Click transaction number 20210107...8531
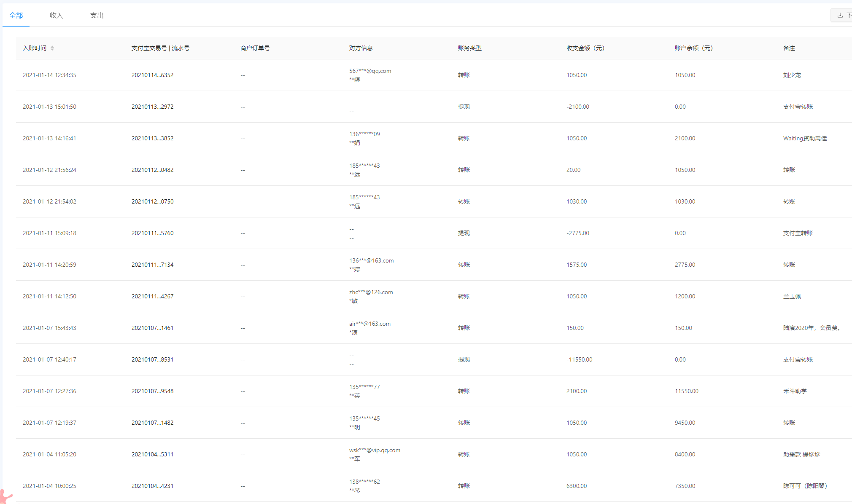852x504 pixels. coord(152,359)
